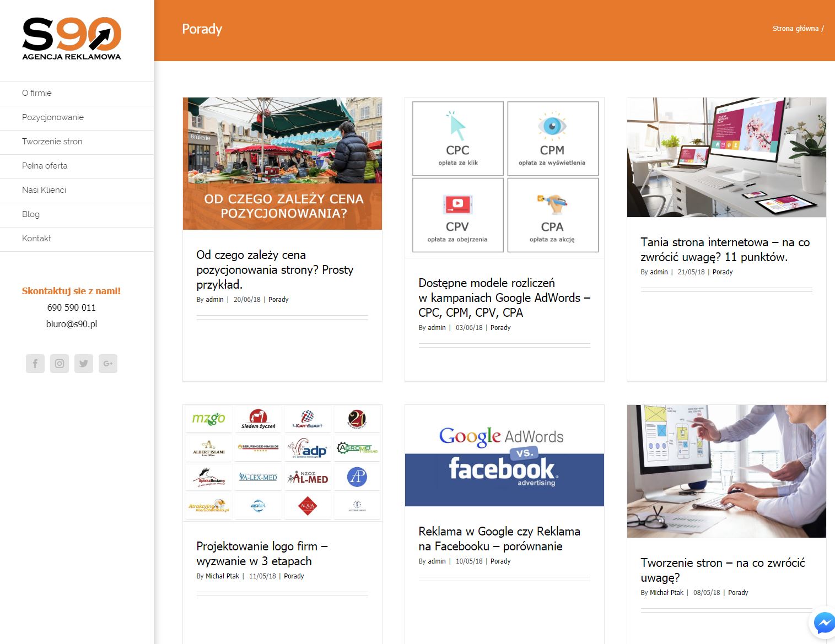The image size is (835, 644).
Task: Click the phone number 690 590 011
Action: 72,307
